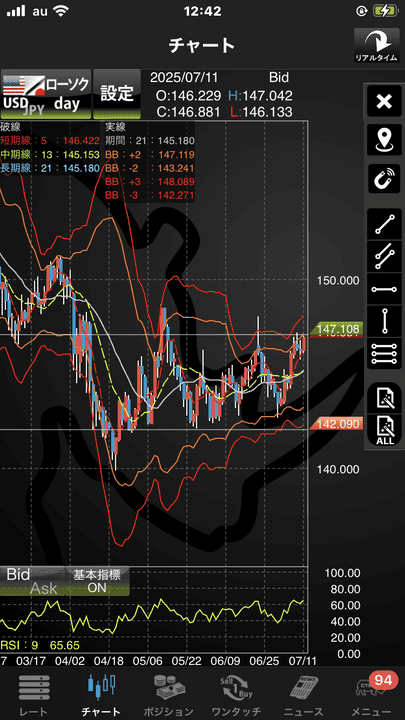Toggle the magnet snap tool
Viewport: 405px width, 720px height.
point(384,179)
